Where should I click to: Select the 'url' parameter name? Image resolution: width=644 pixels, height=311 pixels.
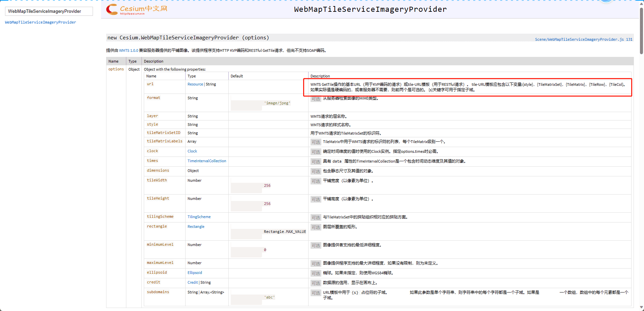click(150, 84)
